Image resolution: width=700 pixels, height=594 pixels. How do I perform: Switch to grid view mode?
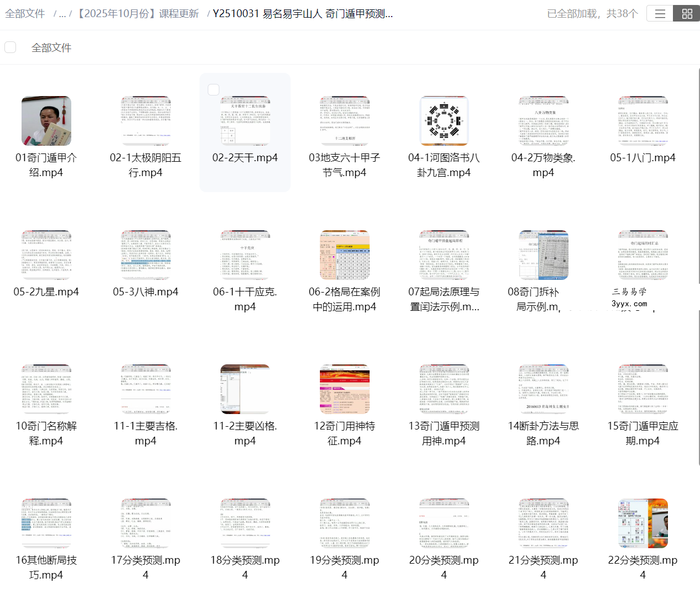pos(687,14)
